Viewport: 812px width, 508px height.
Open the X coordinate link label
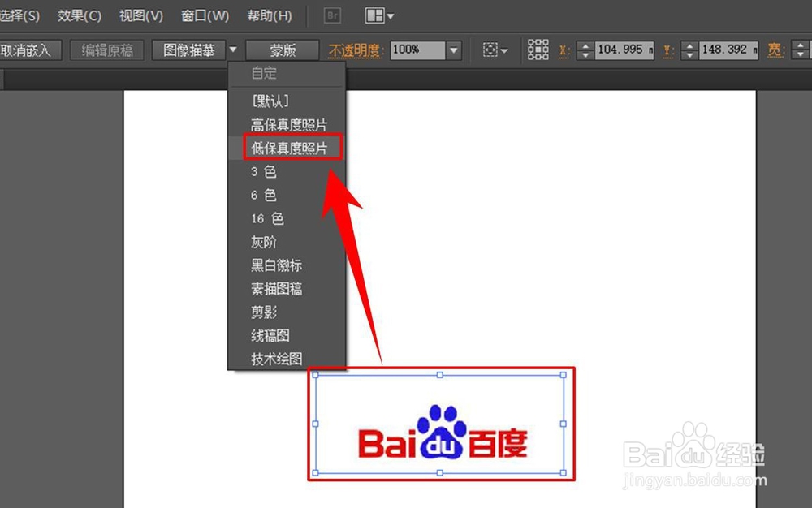click(x=564, y=50)
